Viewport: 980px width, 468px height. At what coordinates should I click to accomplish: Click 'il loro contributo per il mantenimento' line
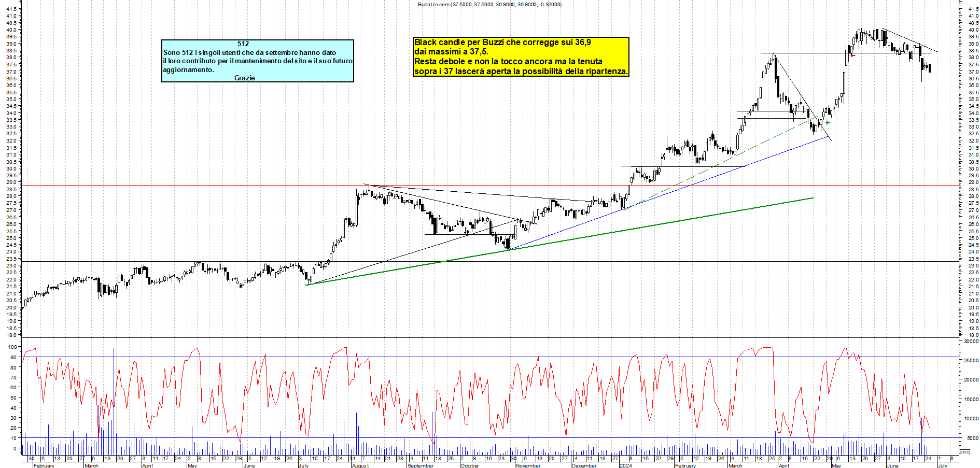(258, 61)
